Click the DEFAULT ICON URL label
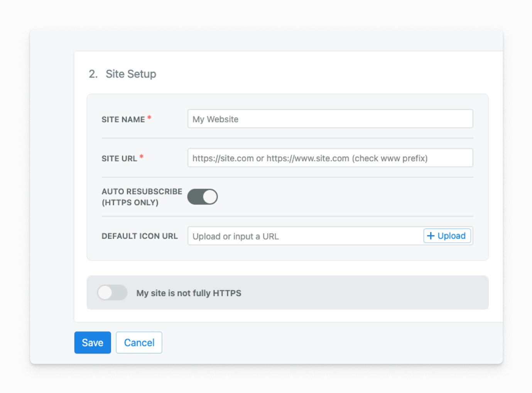532x393 pixels. tap(140, 236)
